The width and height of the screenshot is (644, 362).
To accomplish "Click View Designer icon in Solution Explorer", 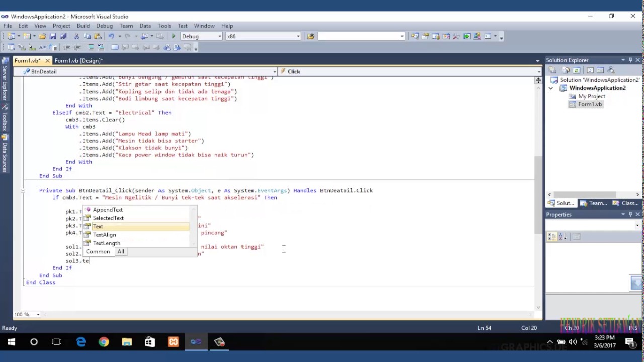I will (x=600, y=70).
